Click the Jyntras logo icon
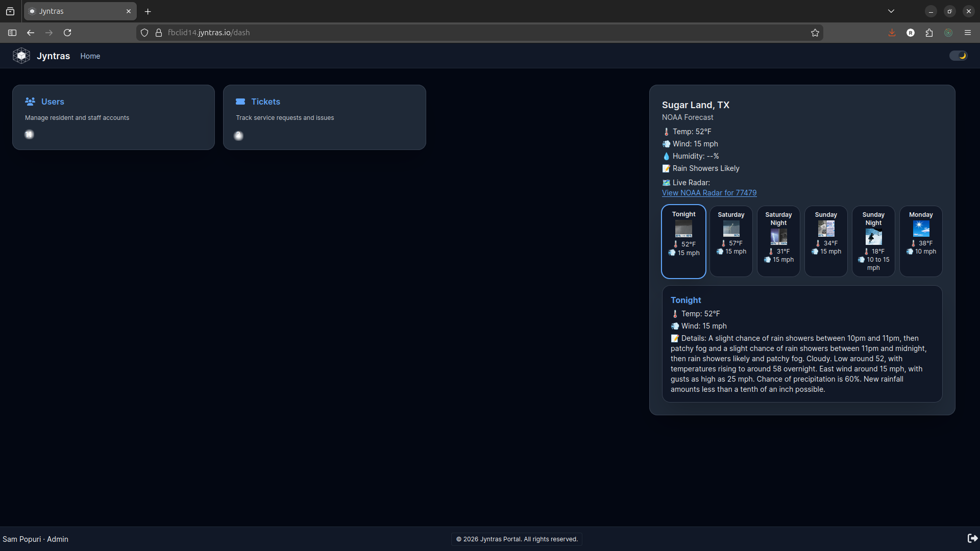This screenshot has width=980, height=551. tap(21, 56)
